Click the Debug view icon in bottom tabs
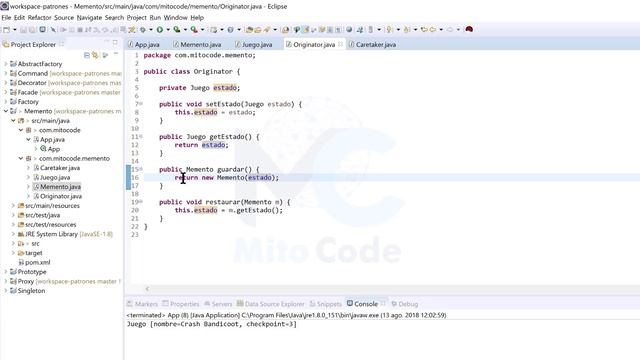 tap(394, 304)
